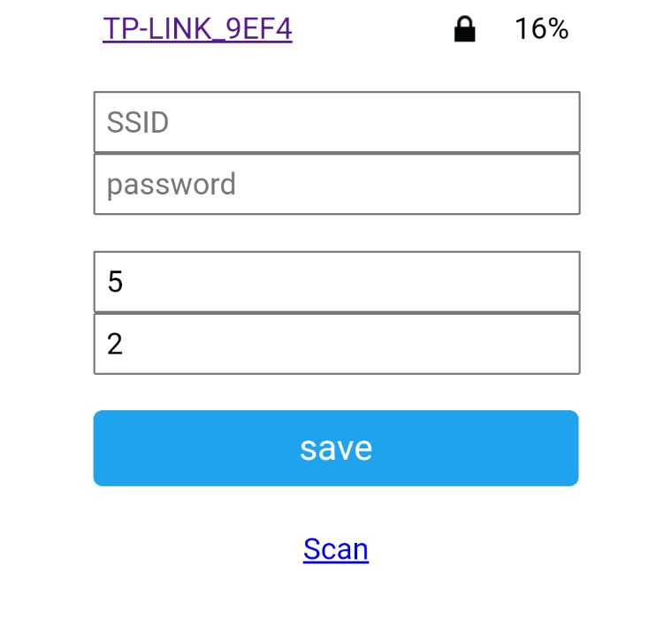672x626 pixels.
Task: Click the secured-network lock symbol
Action: click(464, 30)
